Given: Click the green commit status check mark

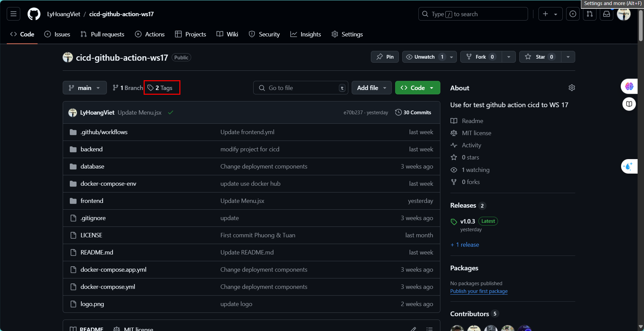Looking at the screenshot, I should tap(171, 112).
